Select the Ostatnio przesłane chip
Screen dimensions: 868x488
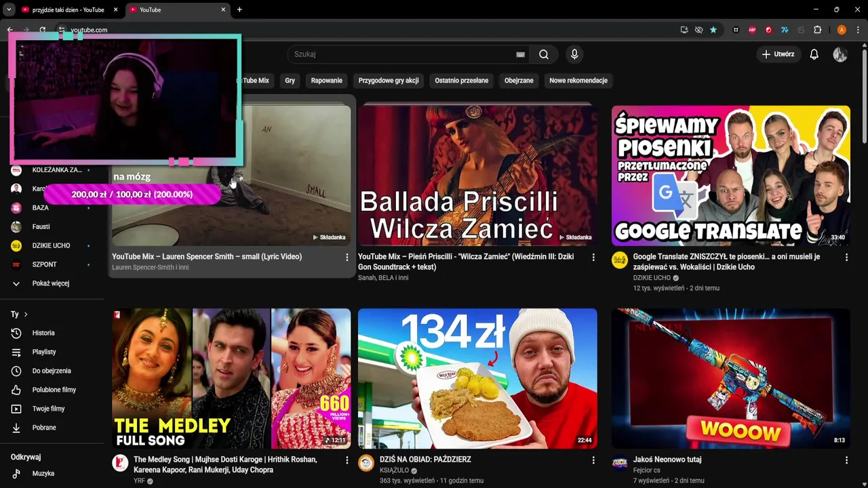tap(461, 80)
